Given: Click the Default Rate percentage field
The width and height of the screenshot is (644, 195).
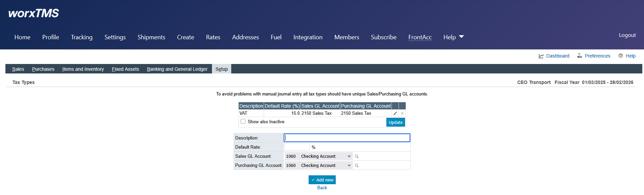Looking at the screenshot, I should 297,147.
